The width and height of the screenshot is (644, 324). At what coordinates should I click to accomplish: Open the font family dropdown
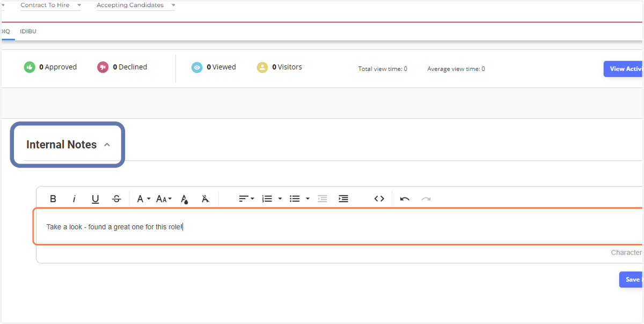[143, 198]
